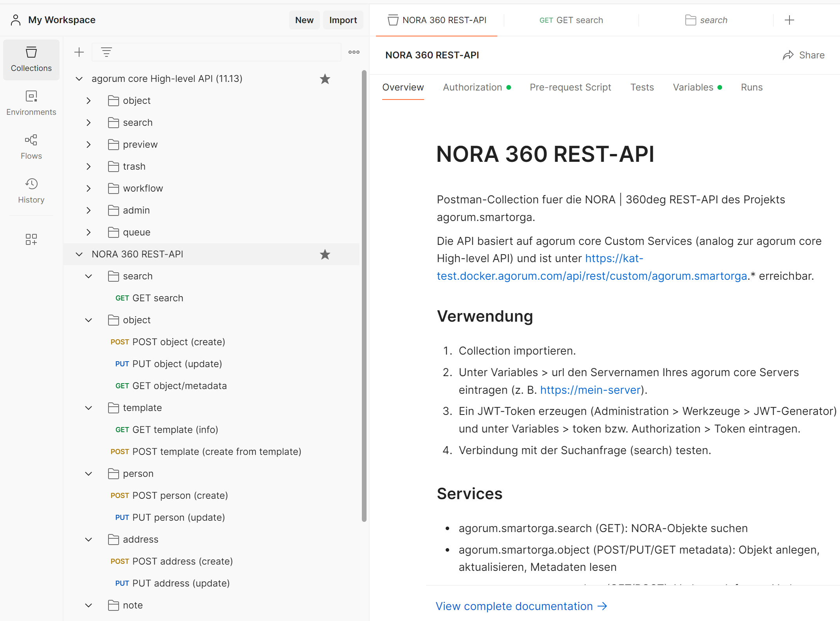Click the configure sidebar apps grid icon

coord(31,239)
